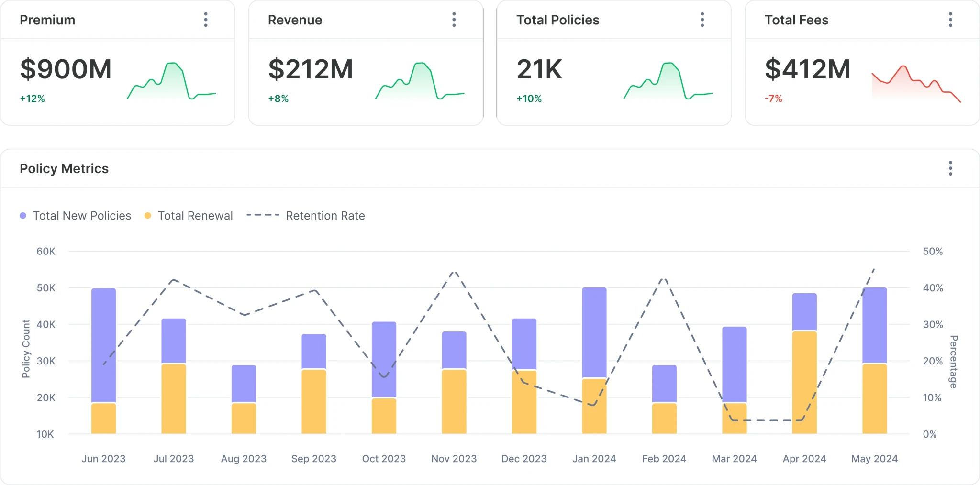Viewport: 980px width, 485px height.
Task: Click the 50% percentage axis label
Action: click(x=933, y=251)
